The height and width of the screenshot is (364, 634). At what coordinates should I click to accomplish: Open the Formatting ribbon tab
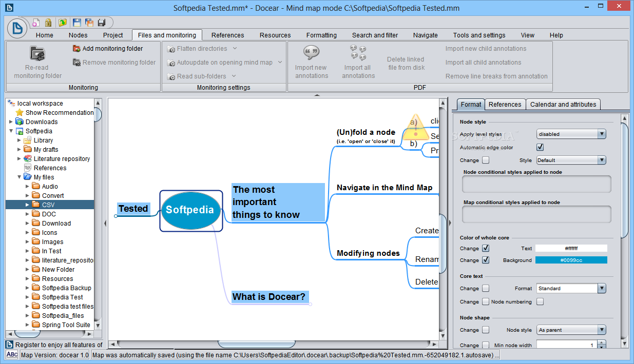click(321, 35)
